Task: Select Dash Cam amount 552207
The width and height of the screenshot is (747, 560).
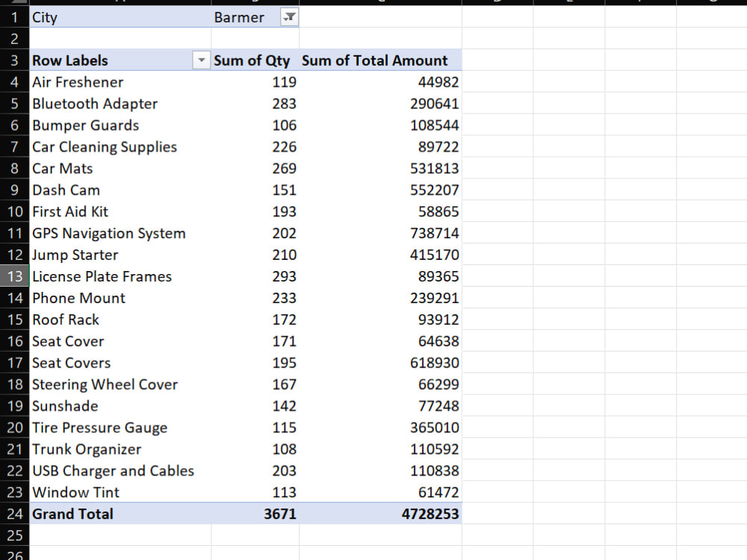Action: (381, 190)
